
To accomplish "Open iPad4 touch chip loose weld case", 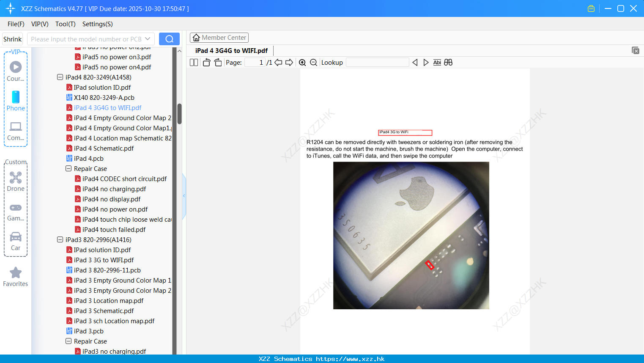I will coord(123,220).
